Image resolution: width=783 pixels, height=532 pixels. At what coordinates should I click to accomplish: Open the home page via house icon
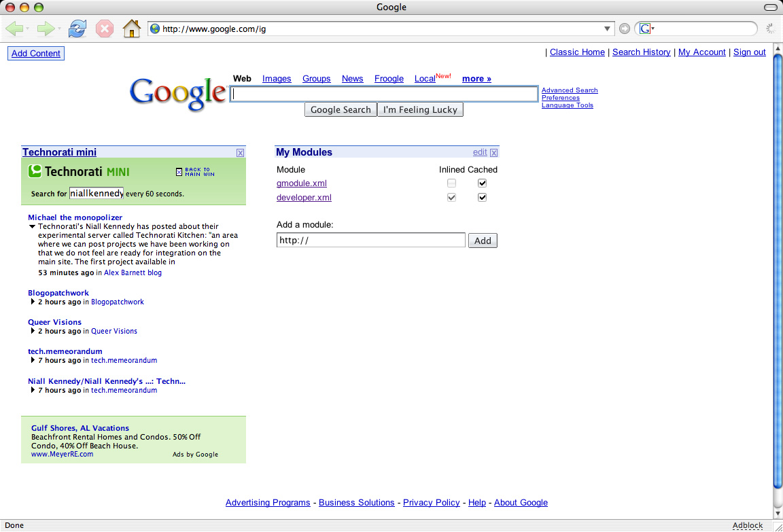(x=132, y=29)
